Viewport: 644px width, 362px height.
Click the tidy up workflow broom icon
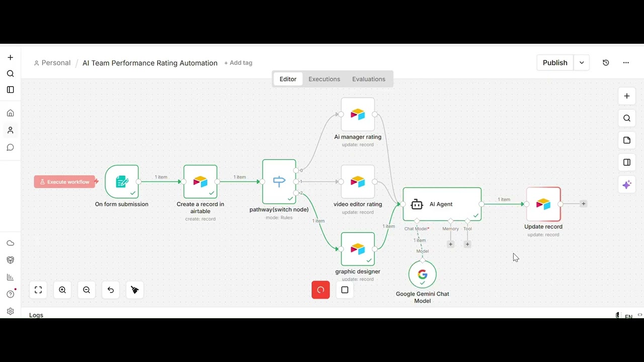[x=135, y=290]
